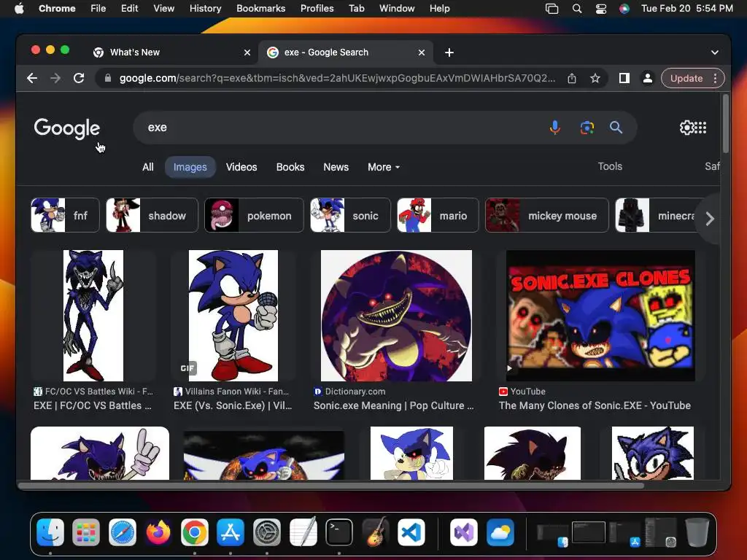
Task: Open Launchpad from the Dock
Action: click(x=86, y=532)
